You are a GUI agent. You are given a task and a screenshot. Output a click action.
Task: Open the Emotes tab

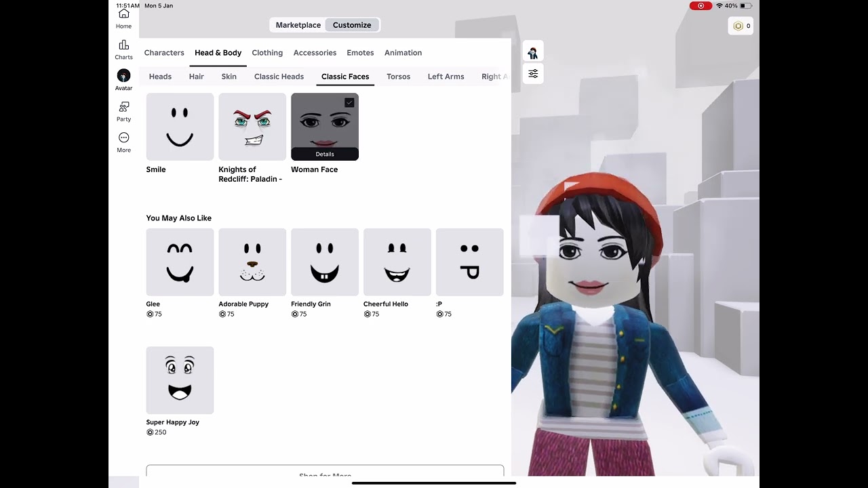tap(360, 53)
